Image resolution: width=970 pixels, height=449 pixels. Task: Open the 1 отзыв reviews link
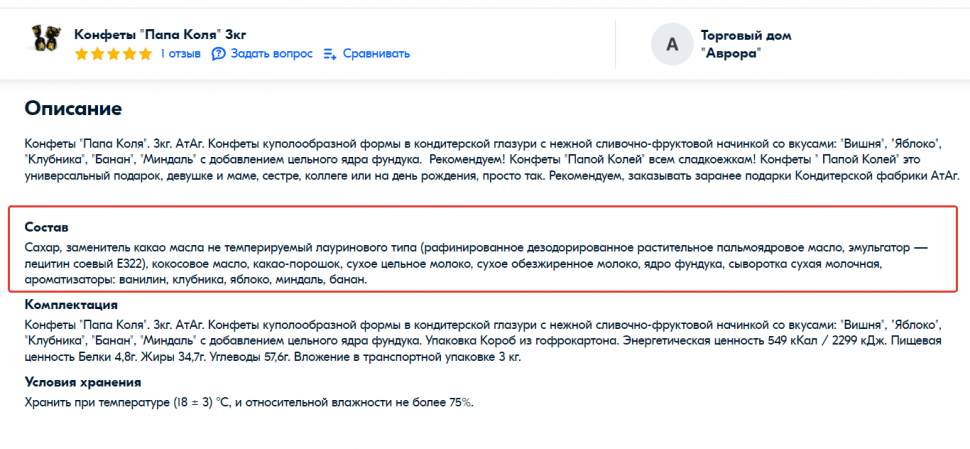pyautogui.click(x=180, y=54)
